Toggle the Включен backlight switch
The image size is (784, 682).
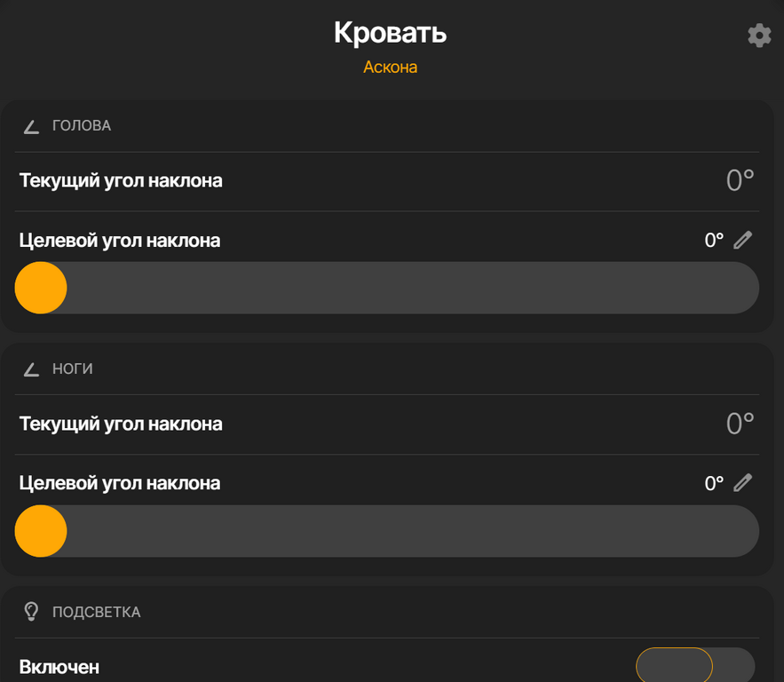[695, 666]
